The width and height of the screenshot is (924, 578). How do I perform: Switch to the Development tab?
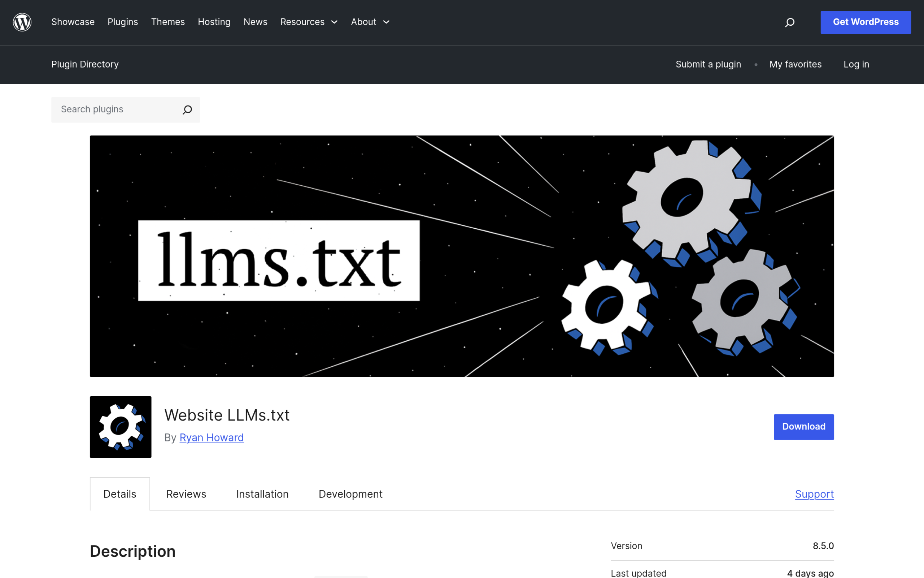click(350, 494)
